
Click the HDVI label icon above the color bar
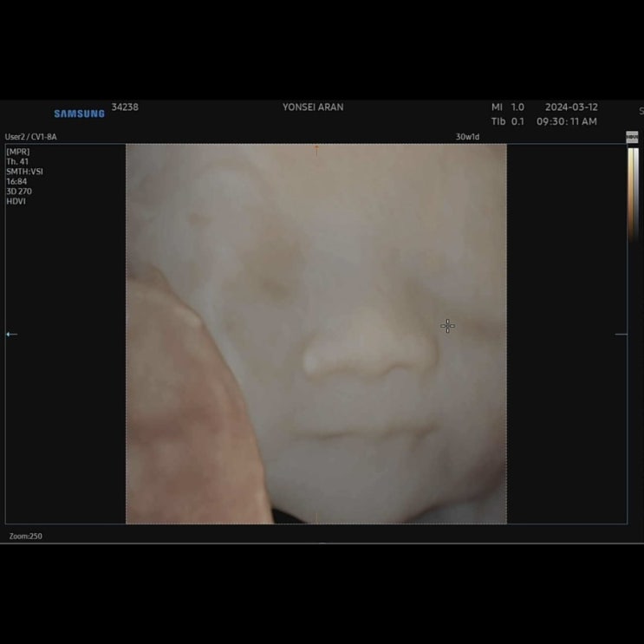(x=632, y=137)
